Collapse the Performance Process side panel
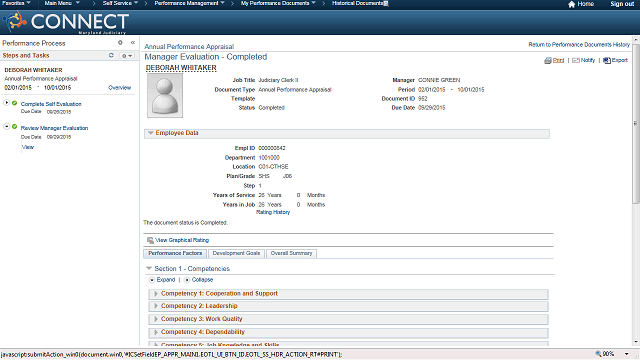This screenshot has width=640, height=360. 133,42
